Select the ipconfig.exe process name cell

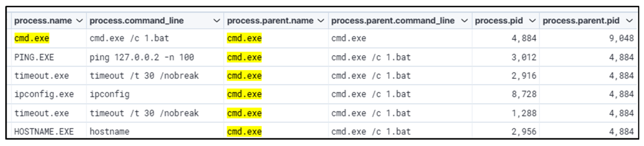pyautogui.click(x=44, y=94)
